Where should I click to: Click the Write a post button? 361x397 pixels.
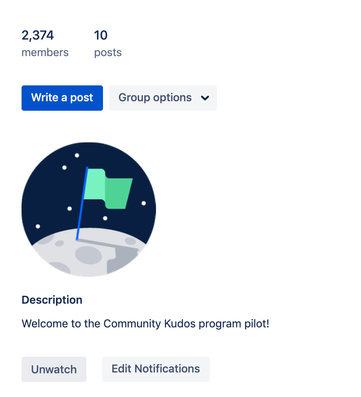pos(62,98)
